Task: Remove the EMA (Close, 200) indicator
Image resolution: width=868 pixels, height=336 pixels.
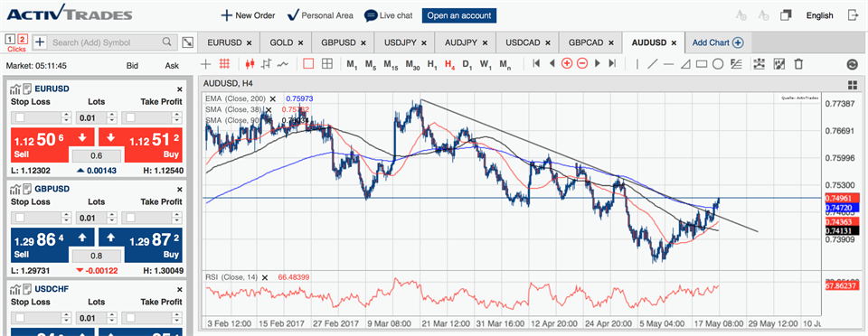Action: (x=272, y=98)
